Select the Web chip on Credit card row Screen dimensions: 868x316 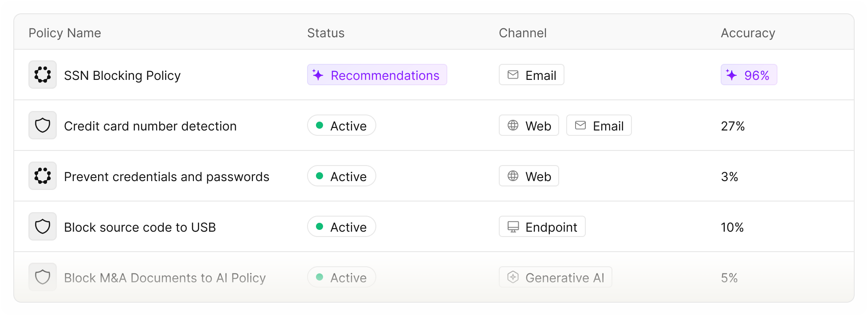pos(529,126)
